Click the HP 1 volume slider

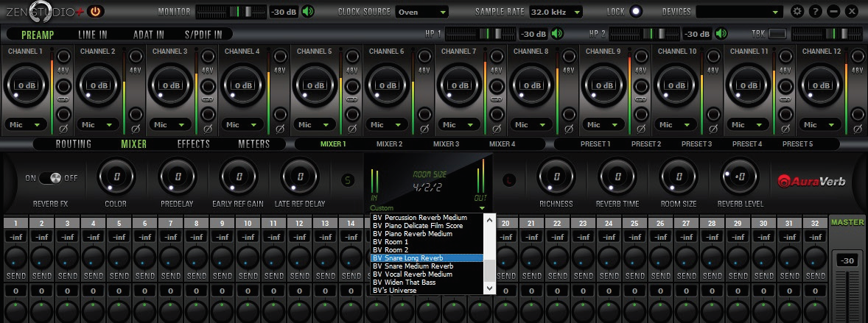[x=480, y=34]
